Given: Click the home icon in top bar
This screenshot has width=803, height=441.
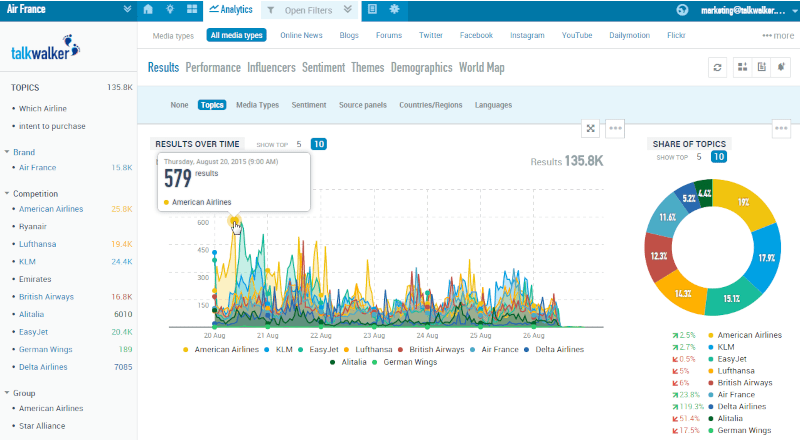Looking at the screenshot, I should (148, 10).
